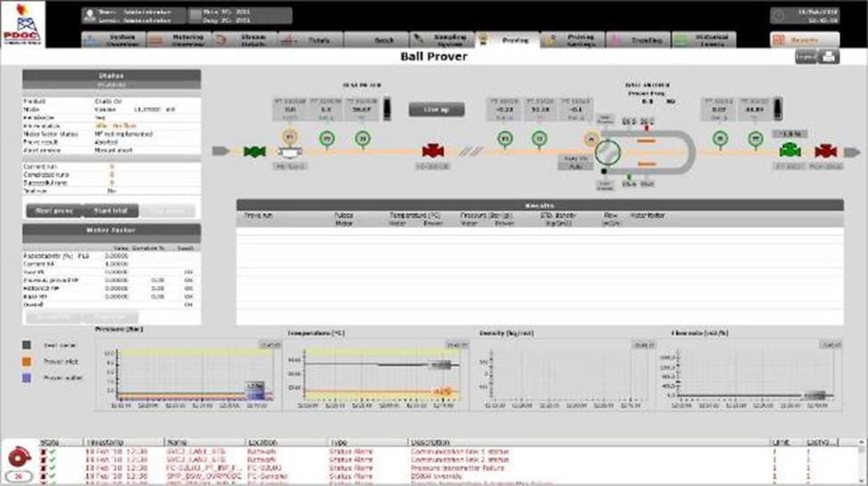
Task: Open the Sampling System tab
Action: (440, 40)
